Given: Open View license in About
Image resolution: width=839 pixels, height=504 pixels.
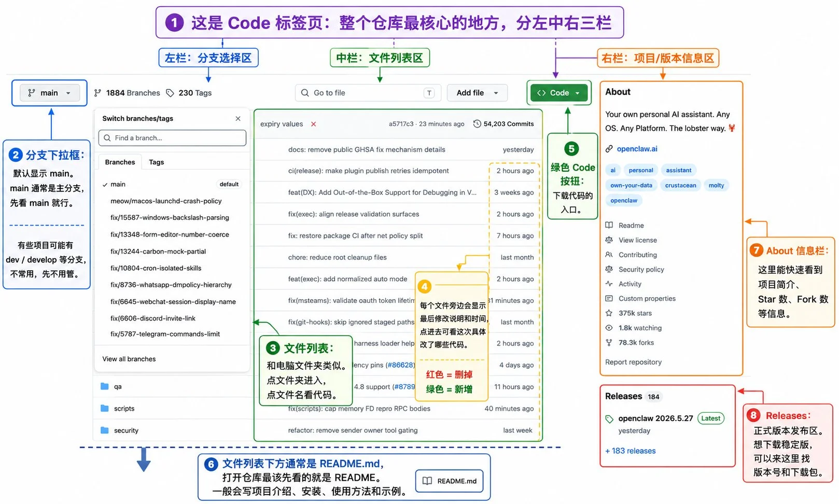Looking at the screenshot, I should [x=637, y=240].
